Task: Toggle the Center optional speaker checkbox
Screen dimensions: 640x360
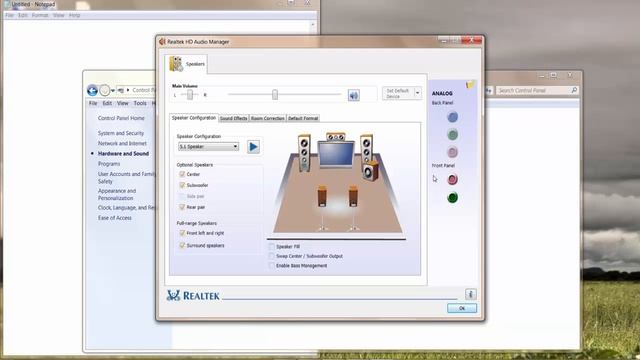Action: (x=182, y=174)
